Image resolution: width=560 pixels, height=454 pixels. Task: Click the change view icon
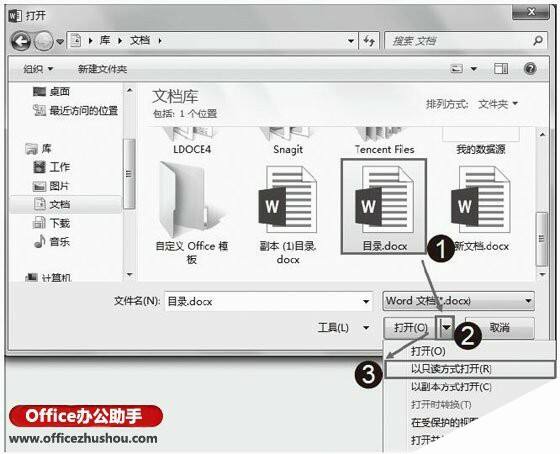click(456, 68)
